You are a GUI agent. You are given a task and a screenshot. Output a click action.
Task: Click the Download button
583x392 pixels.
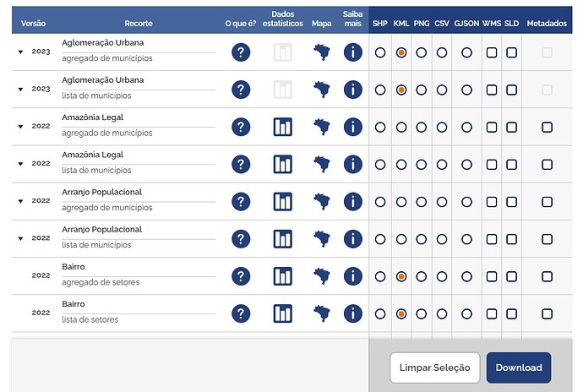[519, 367]
